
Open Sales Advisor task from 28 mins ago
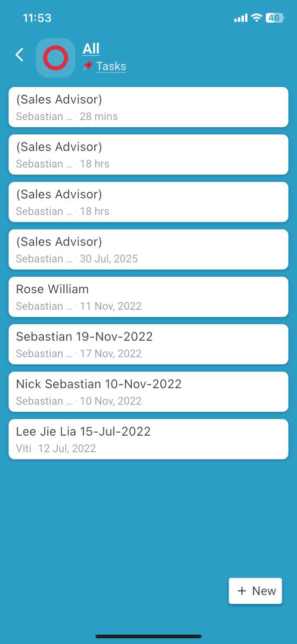tap(148, 107)
